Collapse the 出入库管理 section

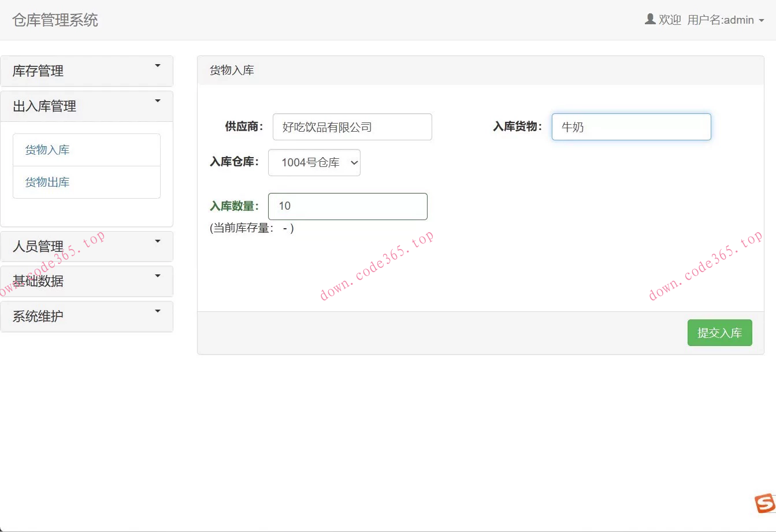[x=158, y=100]
